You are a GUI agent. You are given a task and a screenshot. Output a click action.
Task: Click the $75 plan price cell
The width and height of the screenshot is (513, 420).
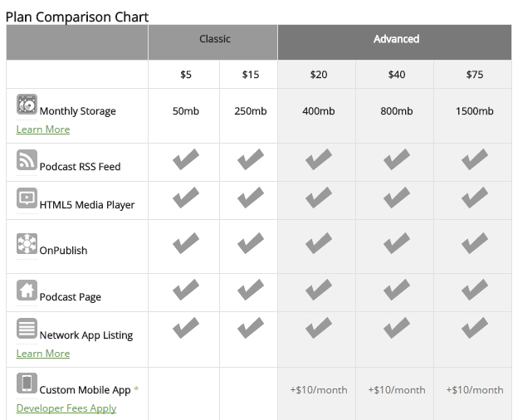[x=474, y=75]
